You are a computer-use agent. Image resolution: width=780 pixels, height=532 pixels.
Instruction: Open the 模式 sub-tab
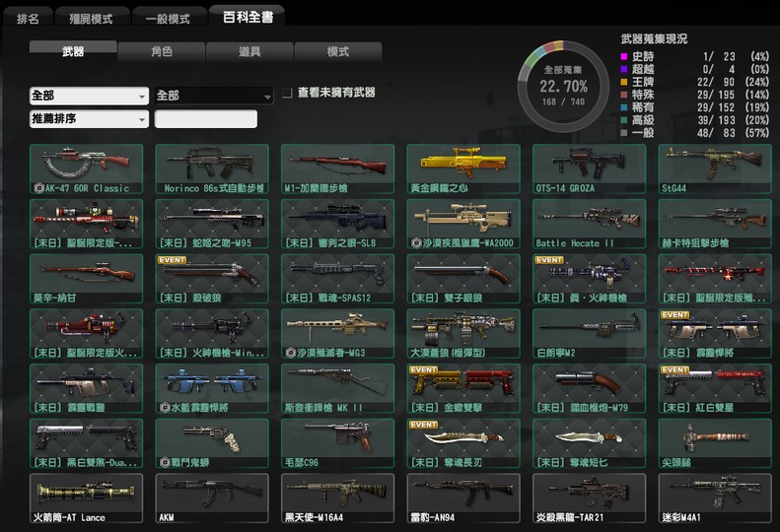[x=338, y=51]
